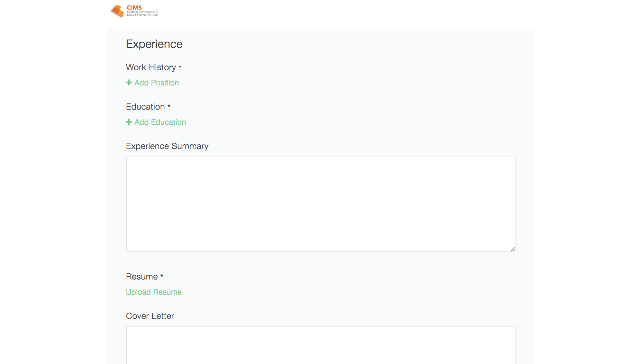Click the required asterisk after Work History
The width and height of the screenshot is (636, 364).
click(180, 67)
